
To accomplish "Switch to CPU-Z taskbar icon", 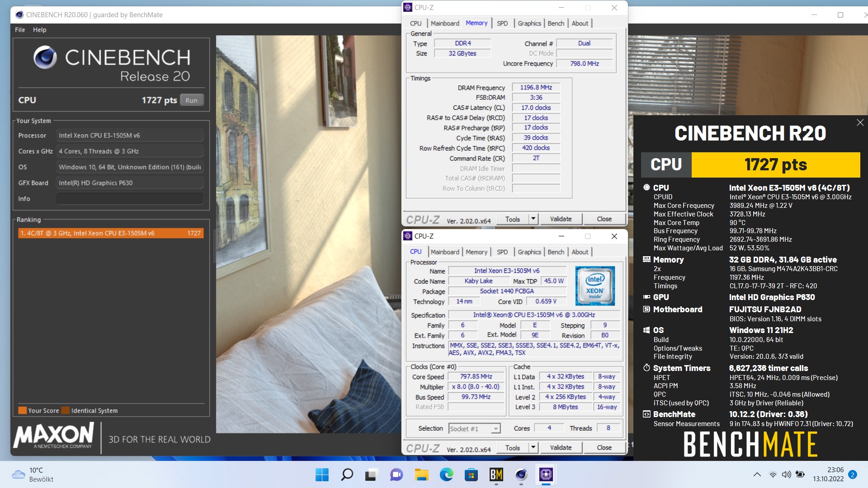I will [x=546, y=474].
